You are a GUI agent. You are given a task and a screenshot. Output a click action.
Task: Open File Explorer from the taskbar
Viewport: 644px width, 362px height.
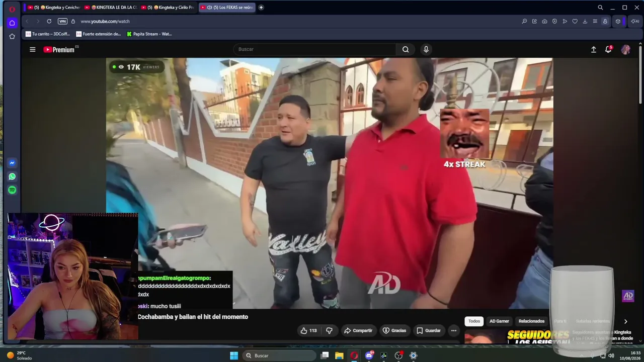[x=340, y=355]
